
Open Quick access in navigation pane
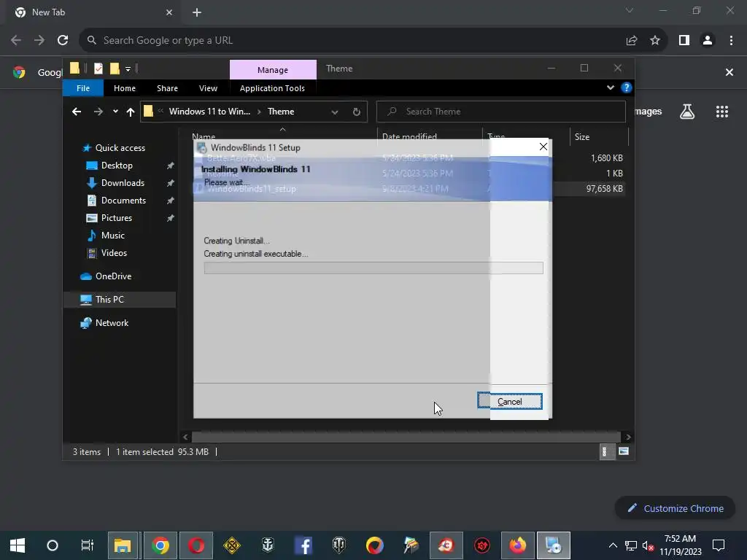tap(120, 147)
